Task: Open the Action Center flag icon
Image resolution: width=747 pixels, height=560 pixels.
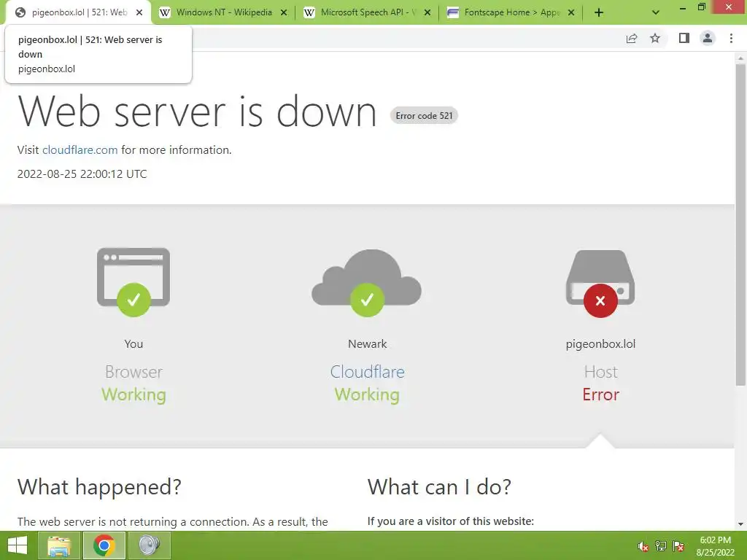Action: coord(678,546)
